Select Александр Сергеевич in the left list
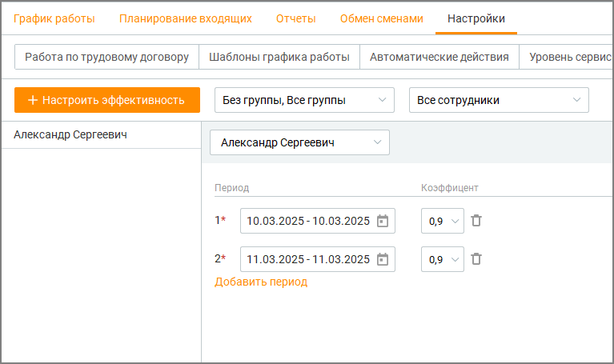This screenshot has height=364, width=614. (x=101, y=134)
